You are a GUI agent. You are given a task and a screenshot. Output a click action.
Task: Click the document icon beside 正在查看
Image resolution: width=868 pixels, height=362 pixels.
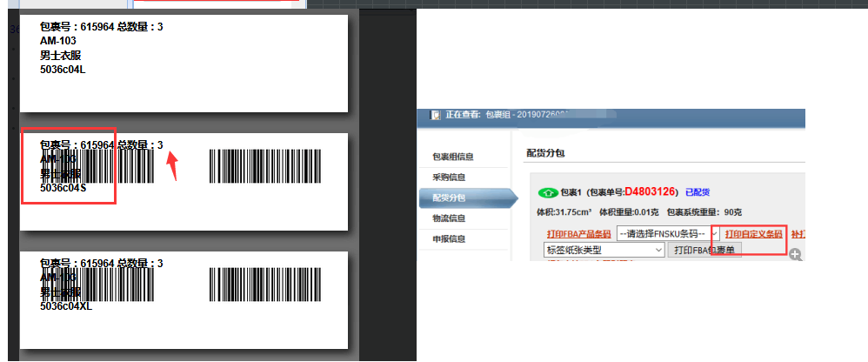coord(434,116)
